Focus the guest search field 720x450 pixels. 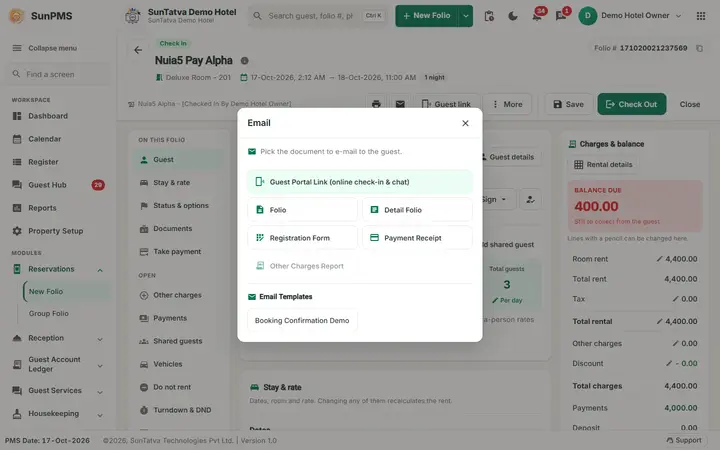click(318, 16)
